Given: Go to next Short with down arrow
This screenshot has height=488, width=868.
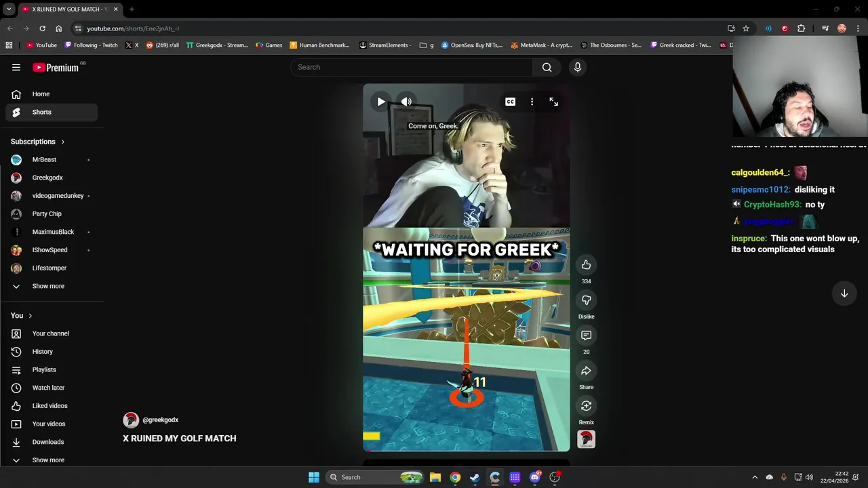Looking at the screenshot, I should (x=844, y=293).
